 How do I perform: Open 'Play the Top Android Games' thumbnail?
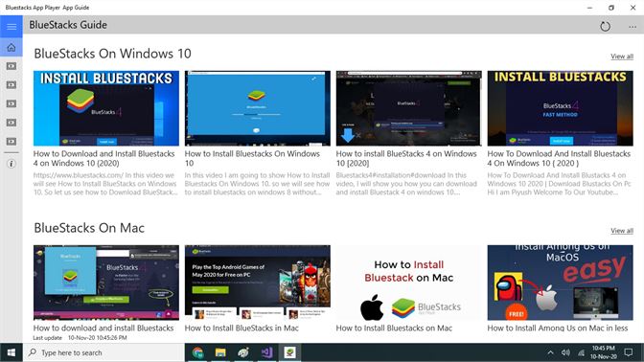[x=258, y=283]
